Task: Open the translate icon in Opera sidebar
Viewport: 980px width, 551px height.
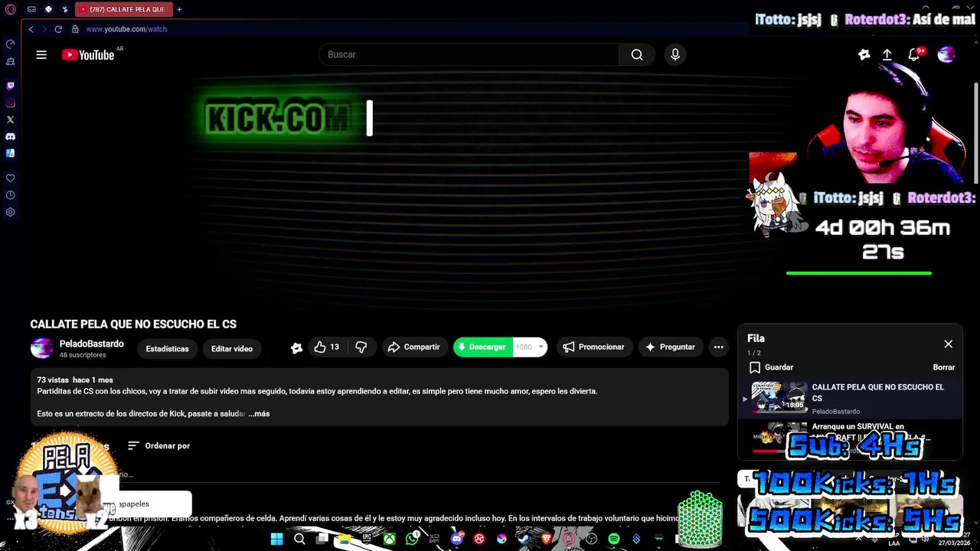Action: pos(10,153)
